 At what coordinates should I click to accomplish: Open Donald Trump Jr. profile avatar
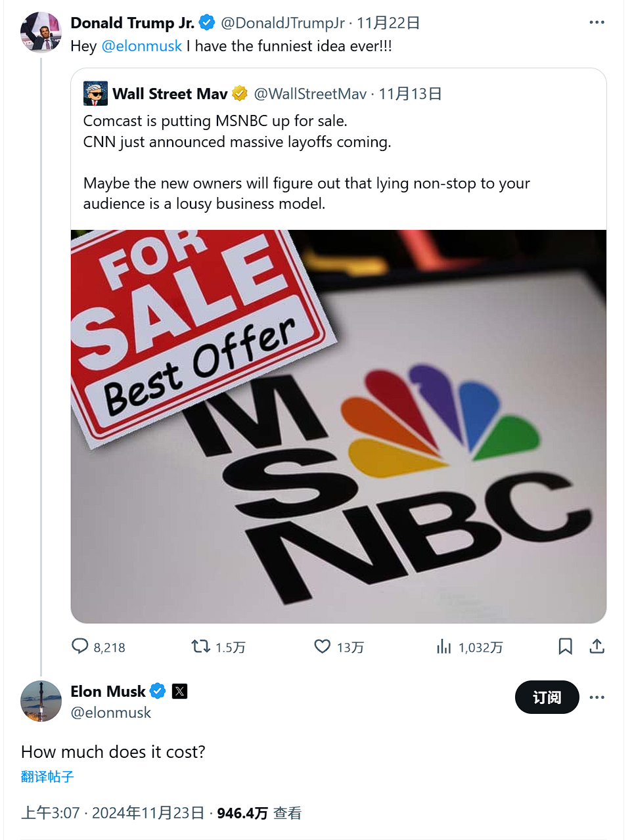pyautogui.click(x=41, y=32)
